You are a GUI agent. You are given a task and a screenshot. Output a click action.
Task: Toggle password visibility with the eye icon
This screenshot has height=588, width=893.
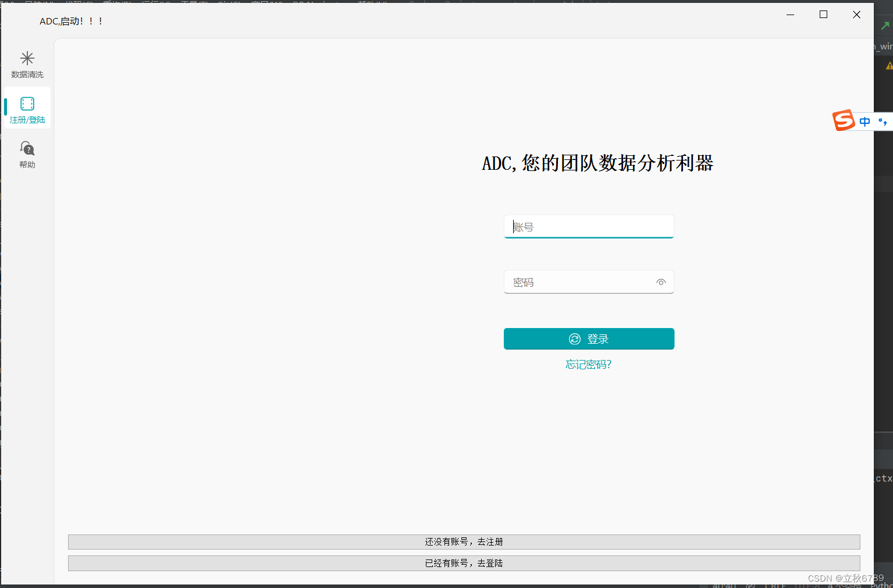click(661, 282)
